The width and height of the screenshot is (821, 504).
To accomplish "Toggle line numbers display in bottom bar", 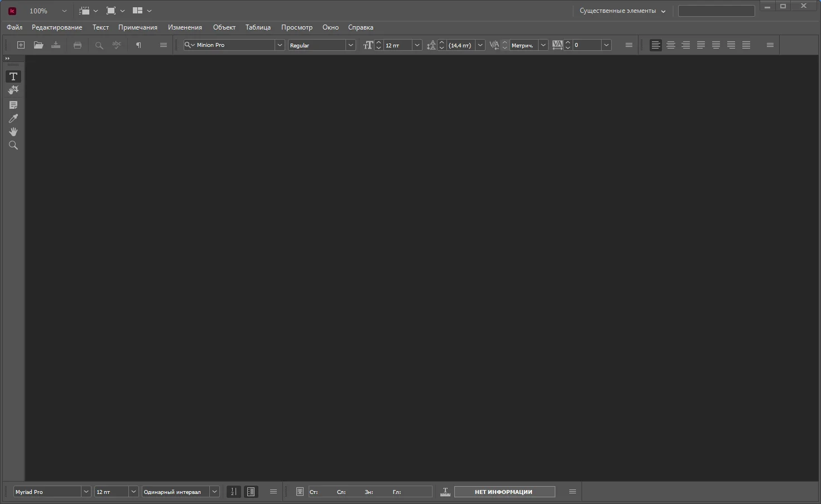I will pos(234,492).
